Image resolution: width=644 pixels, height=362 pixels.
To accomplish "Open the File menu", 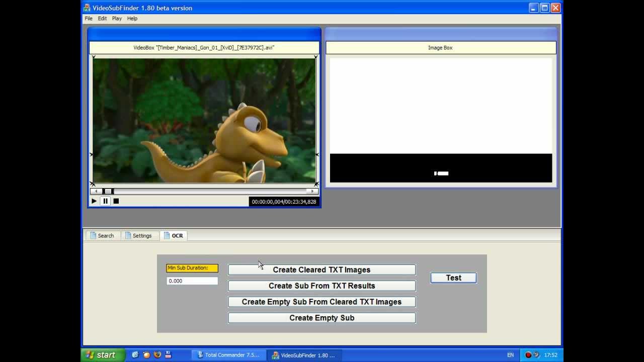I will pos(89,19).
